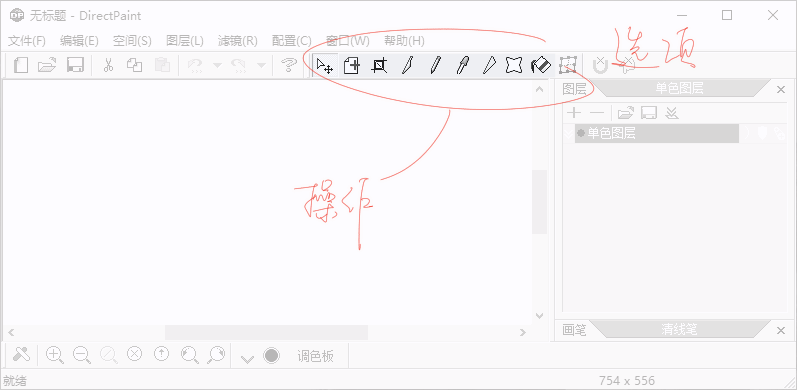Click the horizontal scrollbar right arrow
Image resolution: width=797 pixels, height=390 pixels.
(524, 333)
